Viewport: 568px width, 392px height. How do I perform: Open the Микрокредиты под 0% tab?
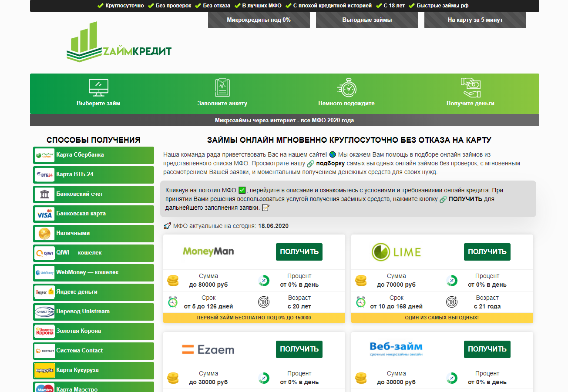click(x=259, y=20)
